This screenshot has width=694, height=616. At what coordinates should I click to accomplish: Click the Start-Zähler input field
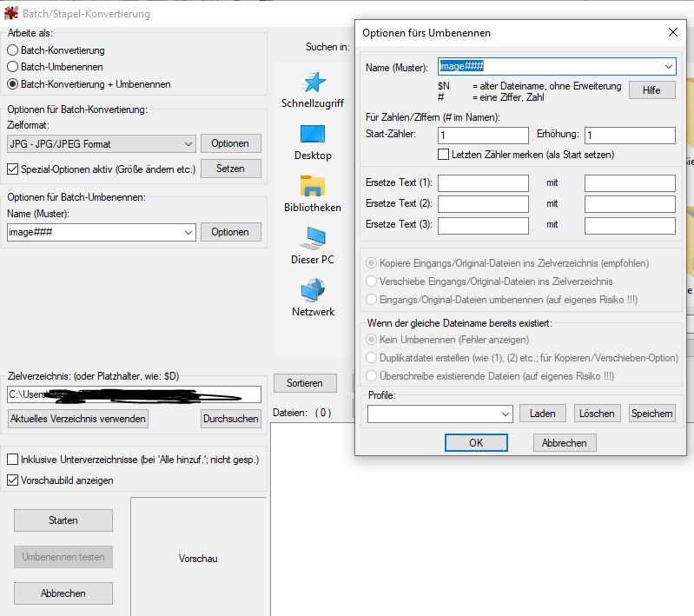coord(483,136)
